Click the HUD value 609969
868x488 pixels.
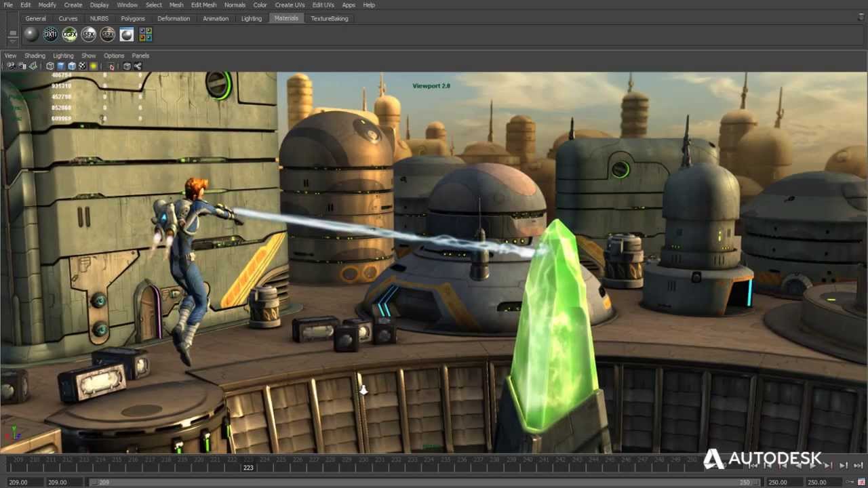(x=61, y=119)
